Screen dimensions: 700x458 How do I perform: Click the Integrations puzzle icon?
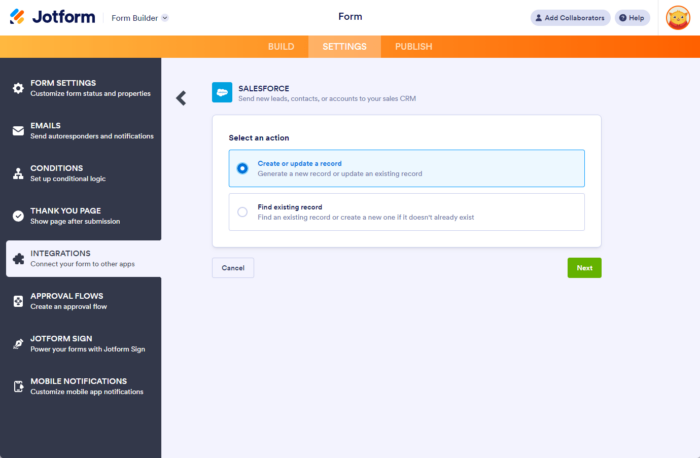pyautogui.click(x=18, y=258)
